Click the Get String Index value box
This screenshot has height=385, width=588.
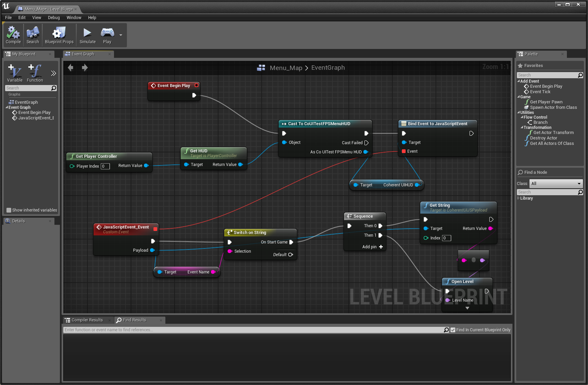(446, 238)
